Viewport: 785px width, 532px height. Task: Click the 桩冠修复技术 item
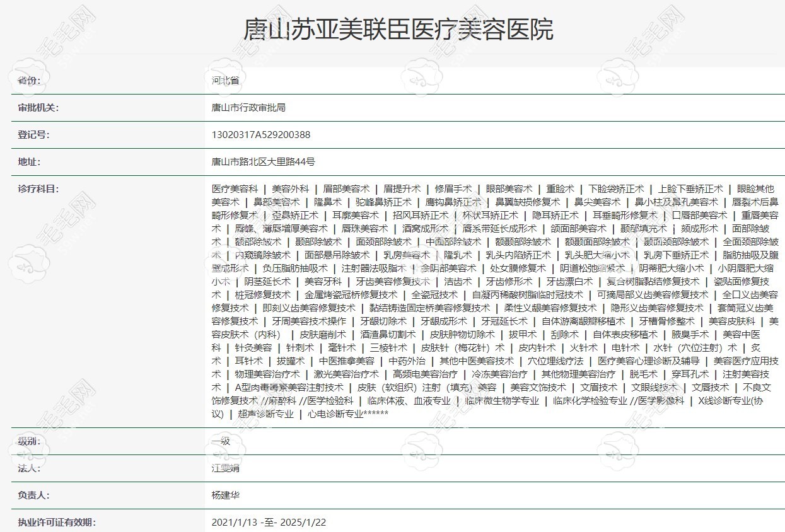click(263, 295)
